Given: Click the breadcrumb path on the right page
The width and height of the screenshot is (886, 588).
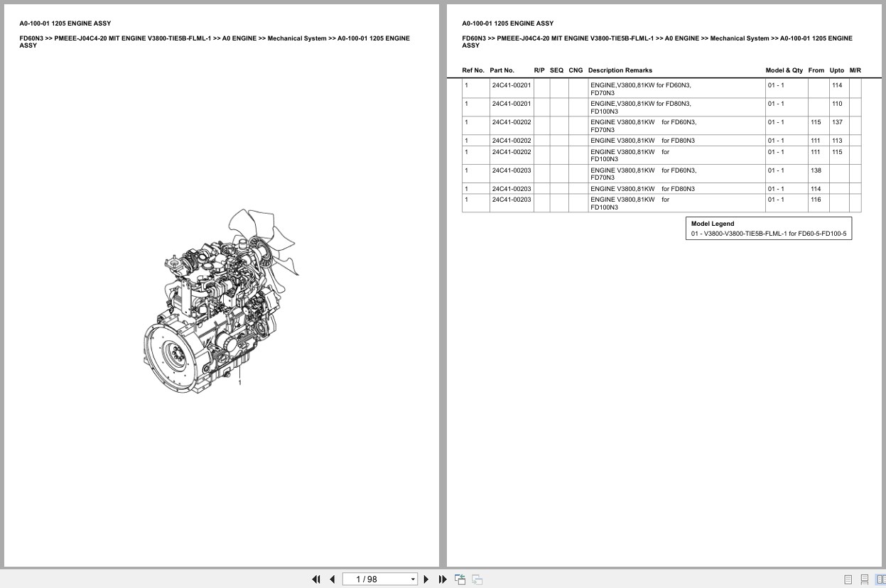Looking at the screenshot, I should (657, 42).
